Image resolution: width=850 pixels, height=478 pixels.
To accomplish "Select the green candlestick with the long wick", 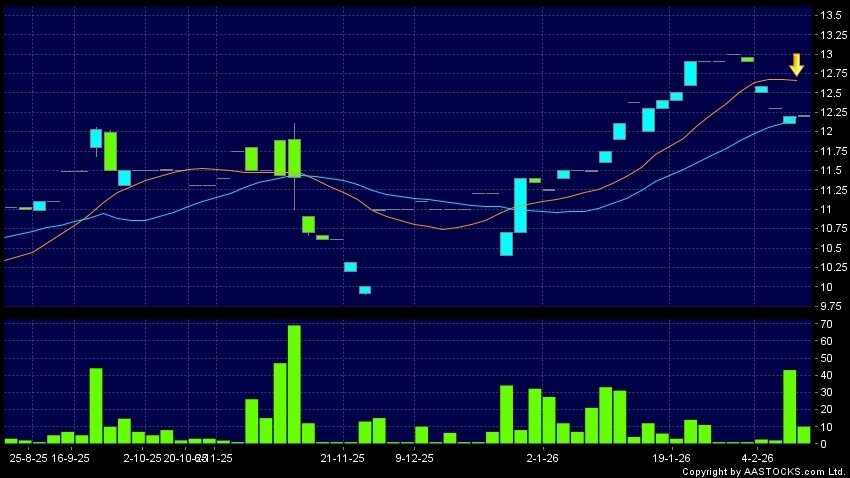I will (294, 158).
